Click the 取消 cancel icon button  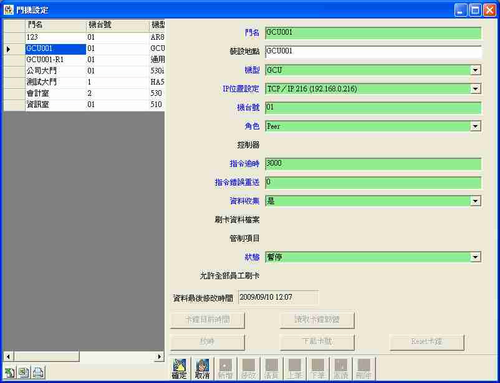(x=202, y=369)
